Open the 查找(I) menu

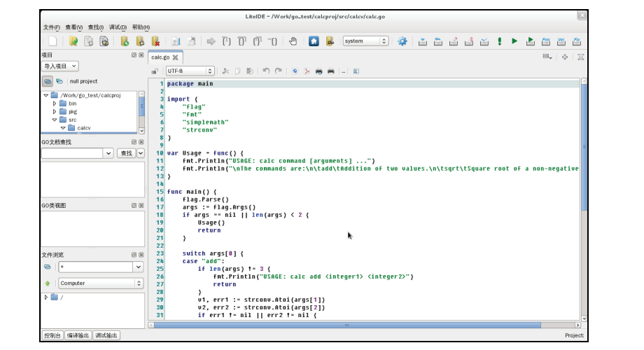pos(96,27)
